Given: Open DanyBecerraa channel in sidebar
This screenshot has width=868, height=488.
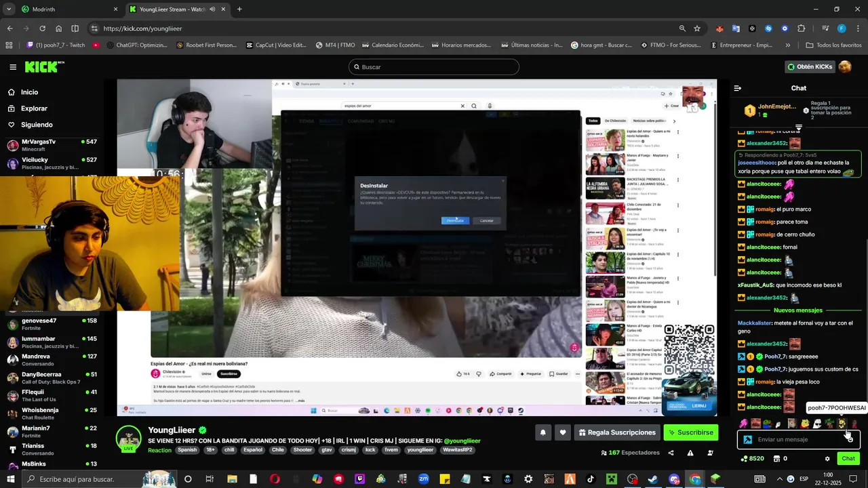Looking at the screenshot, I should [x=52, y=378].
